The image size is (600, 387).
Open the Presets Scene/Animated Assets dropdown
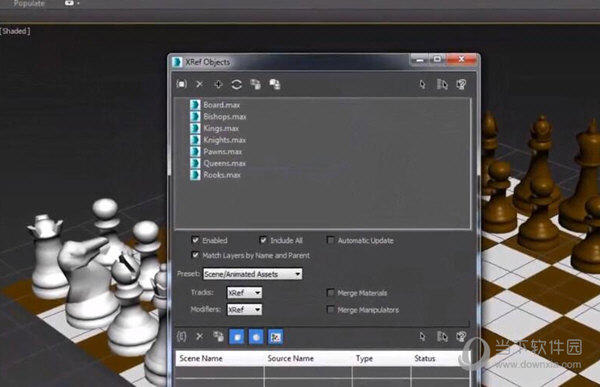coord(253,274)
